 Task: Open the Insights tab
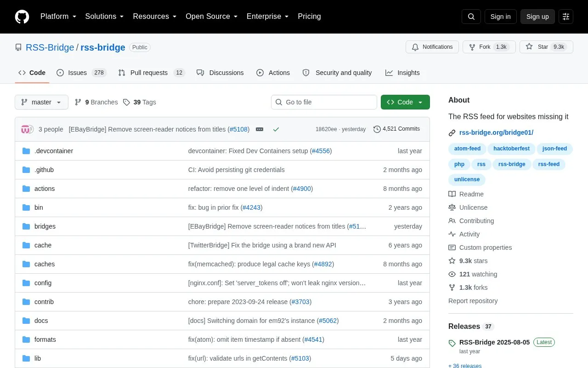[402, 73]
